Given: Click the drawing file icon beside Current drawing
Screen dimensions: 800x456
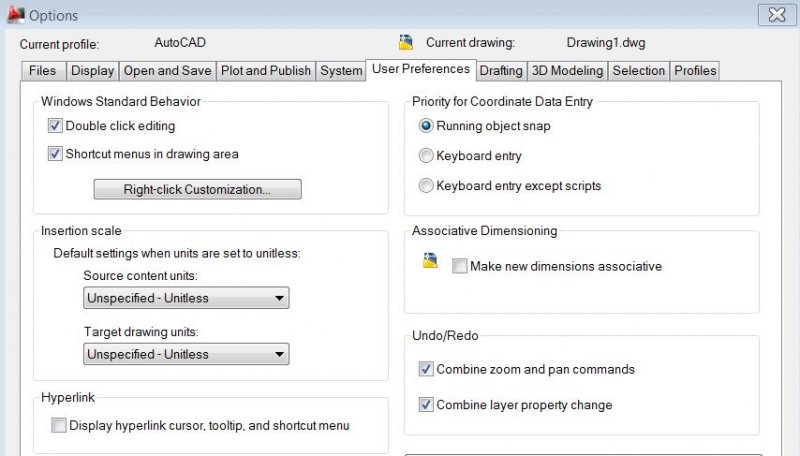Looking at the screenshot, I should (406, 42).
